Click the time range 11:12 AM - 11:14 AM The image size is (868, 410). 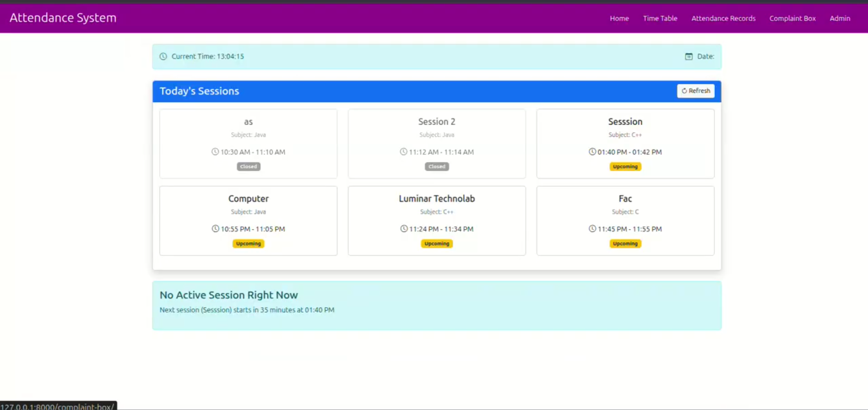tap(441, 152)
